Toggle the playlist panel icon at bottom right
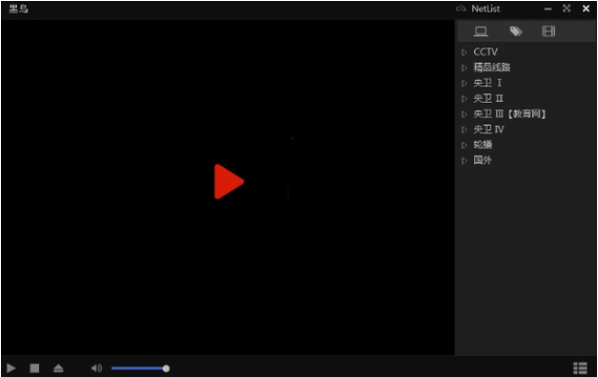Screen dimensions: 598x377 coord(580,368)
